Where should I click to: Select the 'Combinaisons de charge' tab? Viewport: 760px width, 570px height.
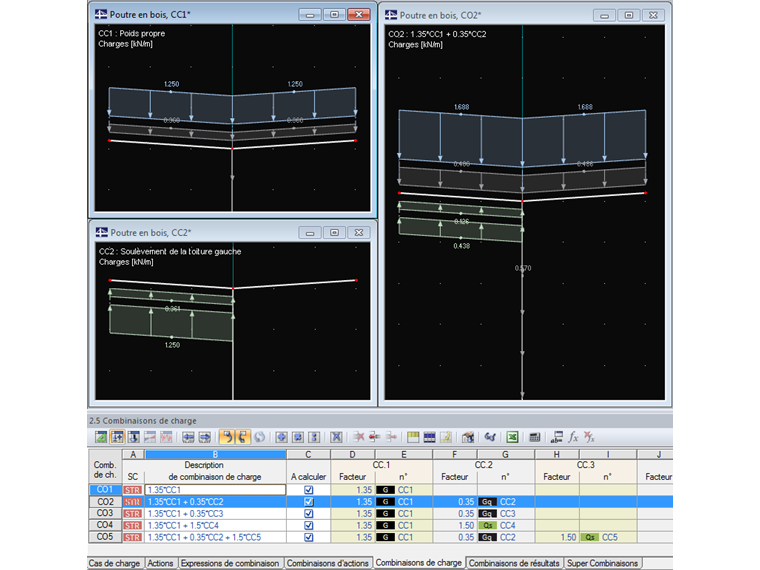pyautogui.click(x=419, y=563)
